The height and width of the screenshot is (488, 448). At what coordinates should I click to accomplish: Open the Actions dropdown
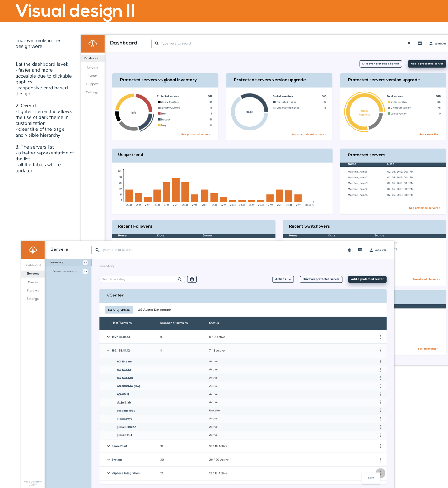click(x=283, y=279)
